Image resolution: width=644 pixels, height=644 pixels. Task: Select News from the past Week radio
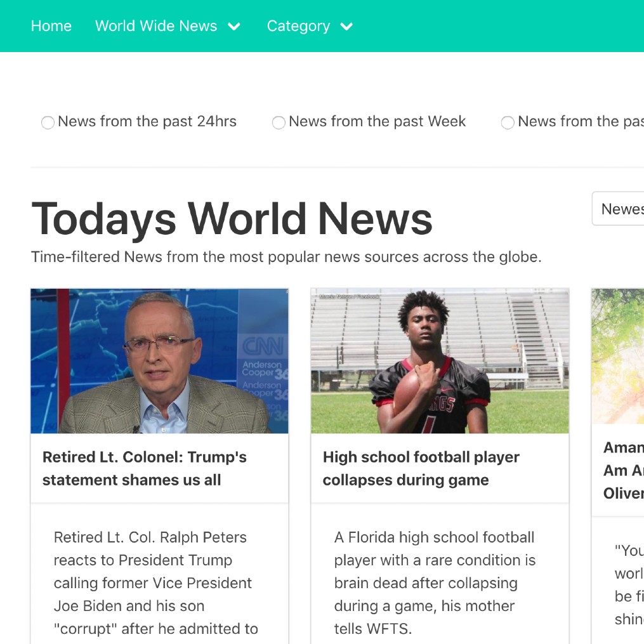click(x=279, y=122)
